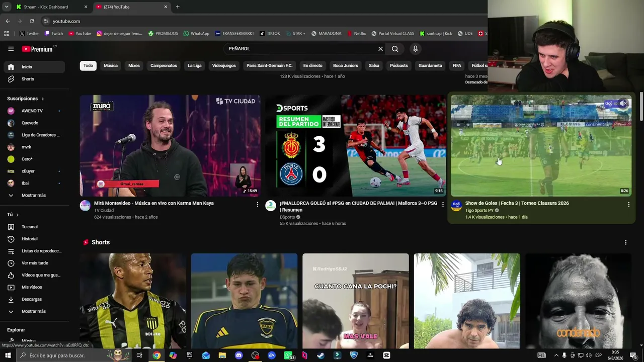
Task: Filter by La Liga chip
Action: [195, 66]
